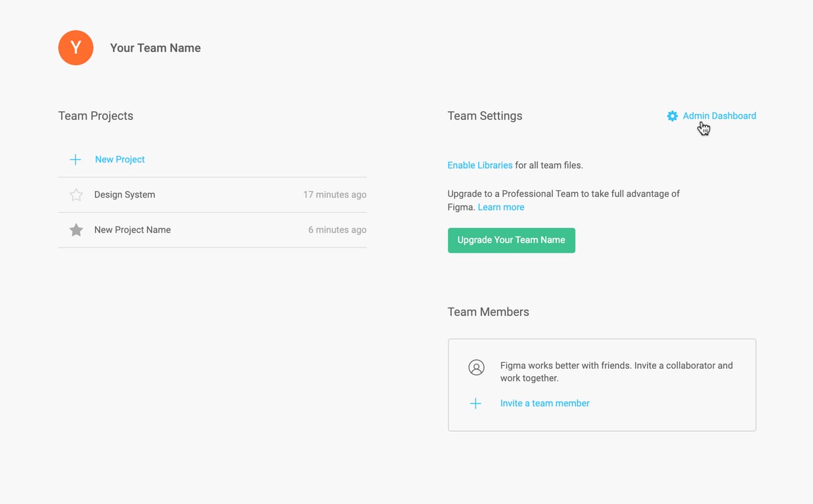The image size is (813, 504).
Task: Click the New Project link text
Action: coord(120,159)
